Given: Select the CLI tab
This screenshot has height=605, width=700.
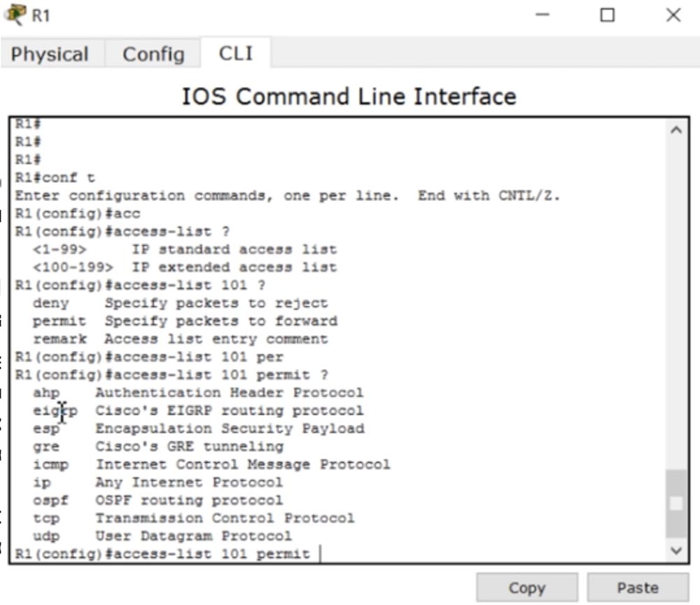Looking at the screenshot, I should tap(236, 53).
